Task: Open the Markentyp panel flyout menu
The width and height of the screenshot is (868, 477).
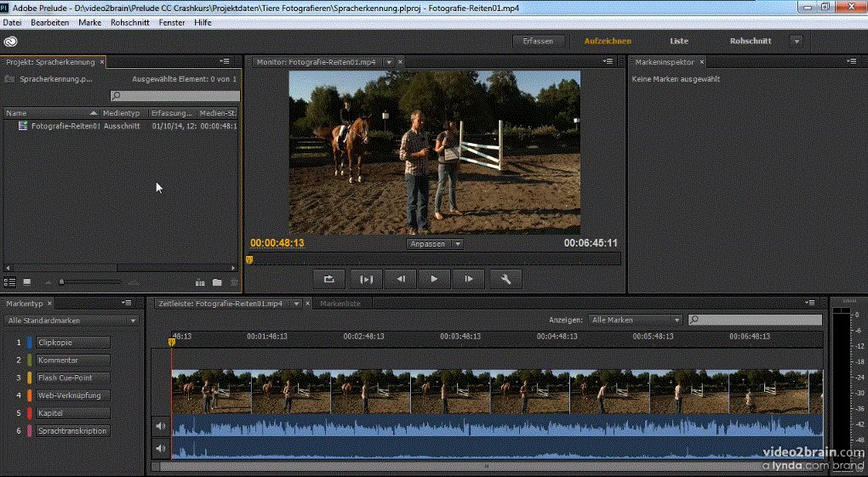Action: point(126,304)
